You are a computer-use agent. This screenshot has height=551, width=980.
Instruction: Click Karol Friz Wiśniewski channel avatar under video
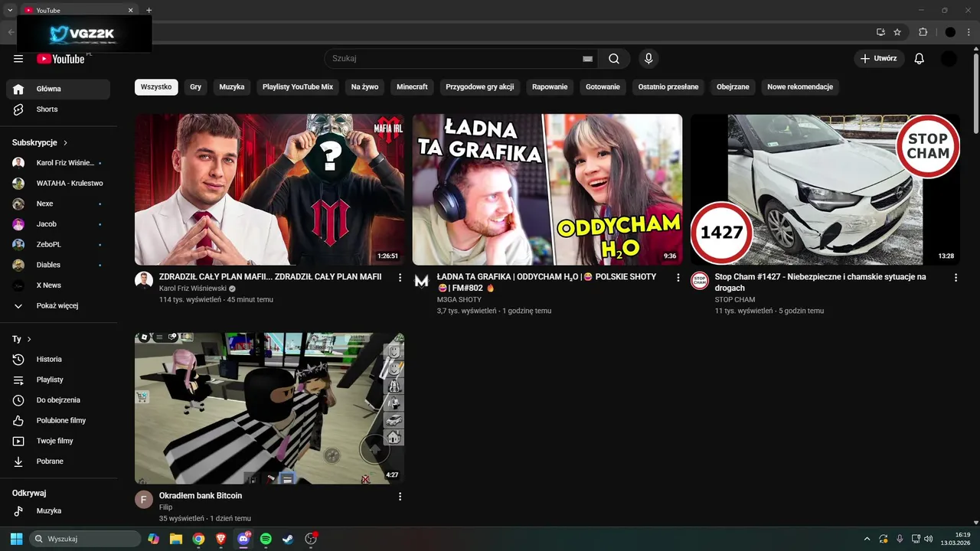[144, 281]
